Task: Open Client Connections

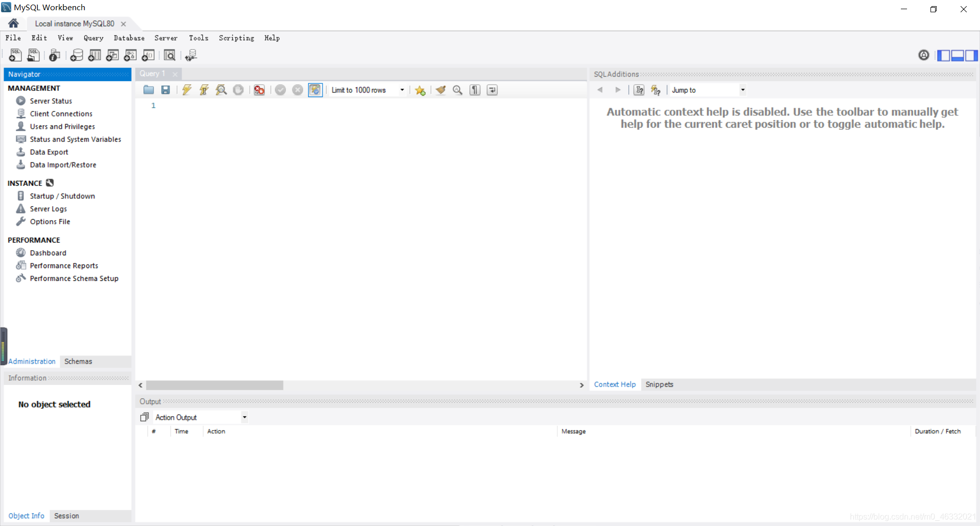Action: click(x=61, y=113)
